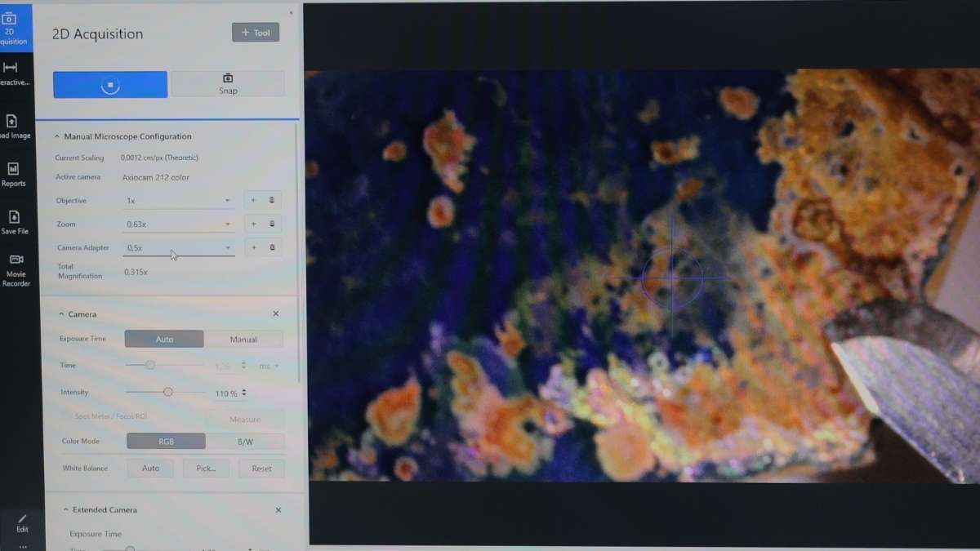Delete the selected Objective entry
The image size is (980, 551).
[272, 200]
